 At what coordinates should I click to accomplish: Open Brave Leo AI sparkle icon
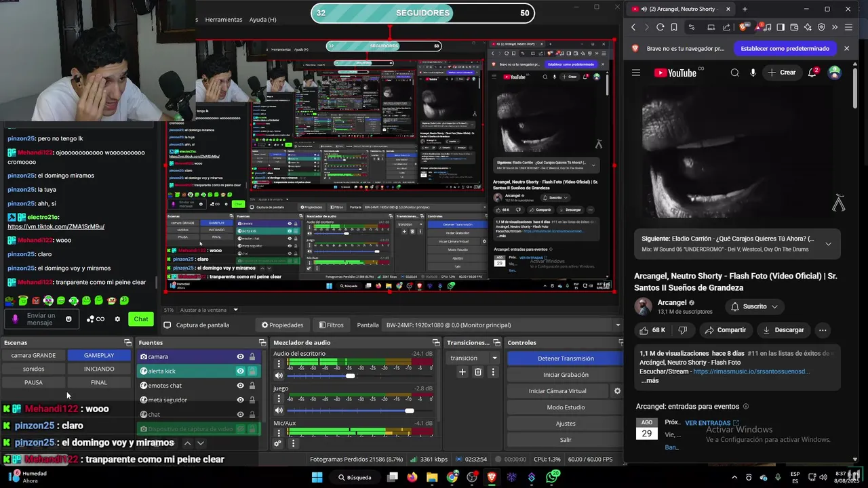(x=808, y=27)
